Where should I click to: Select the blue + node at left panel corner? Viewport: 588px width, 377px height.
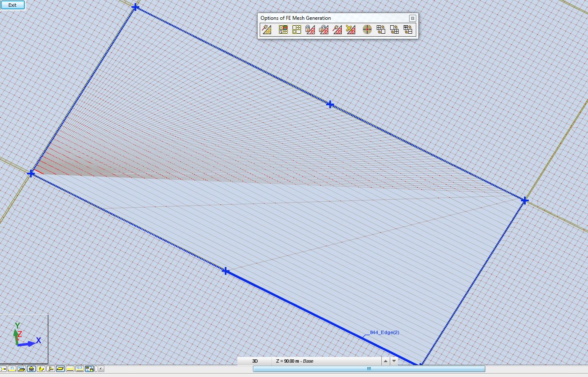(x=31, y=174)
